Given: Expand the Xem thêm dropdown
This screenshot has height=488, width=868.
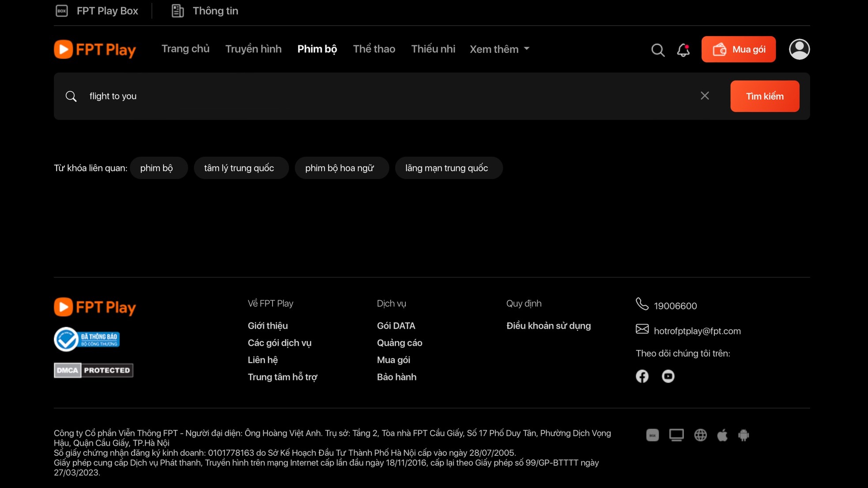Looking at the screenshot, I should 499,49.
